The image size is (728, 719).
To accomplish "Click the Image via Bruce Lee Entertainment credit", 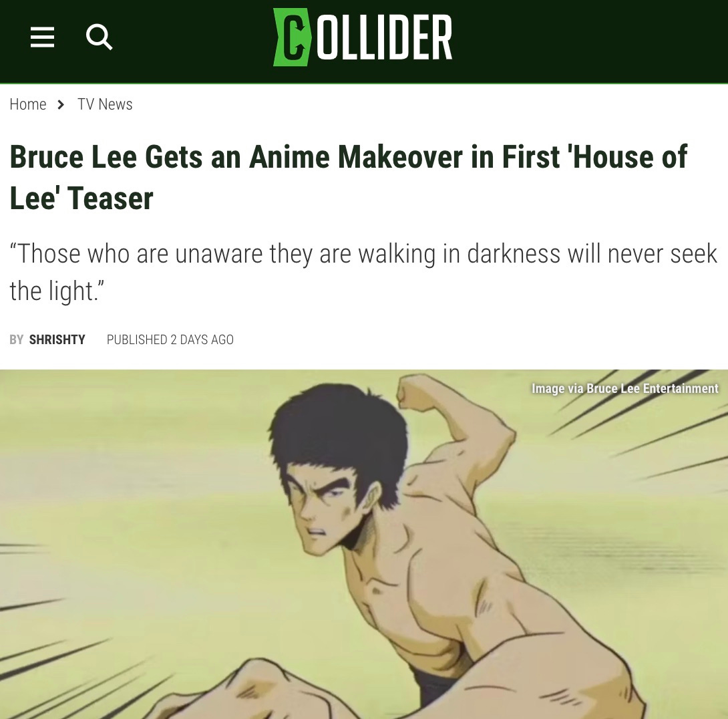I will point(624,388).
